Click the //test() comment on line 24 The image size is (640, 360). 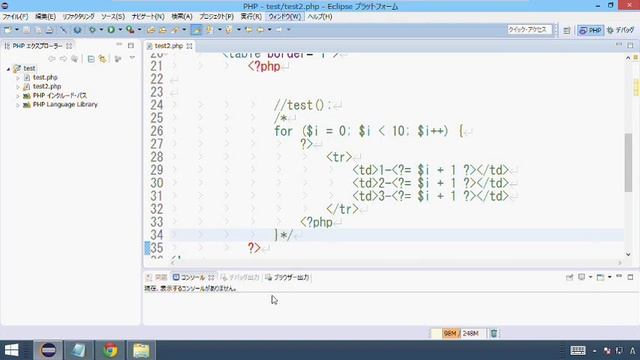click(303, 105)
